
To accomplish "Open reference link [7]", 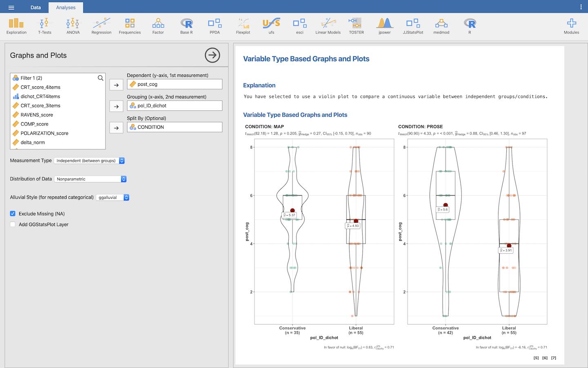I will click(554, 358).
